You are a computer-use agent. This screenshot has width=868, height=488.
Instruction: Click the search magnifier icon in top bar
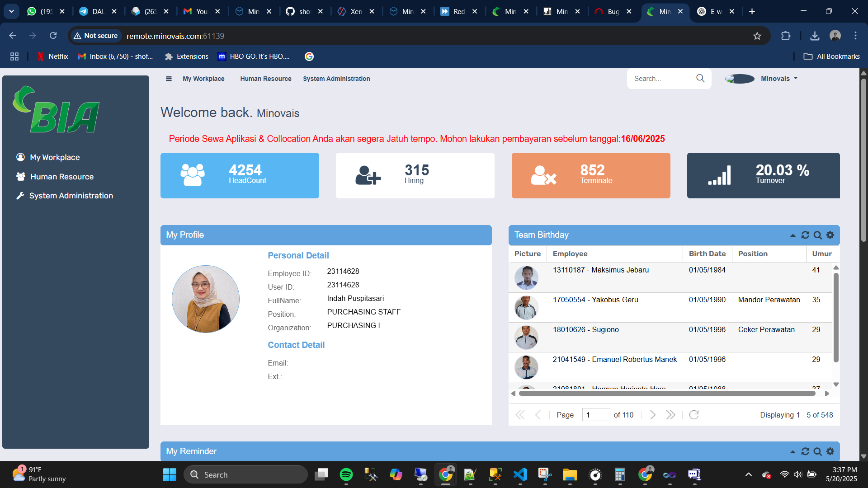[700, 78]
